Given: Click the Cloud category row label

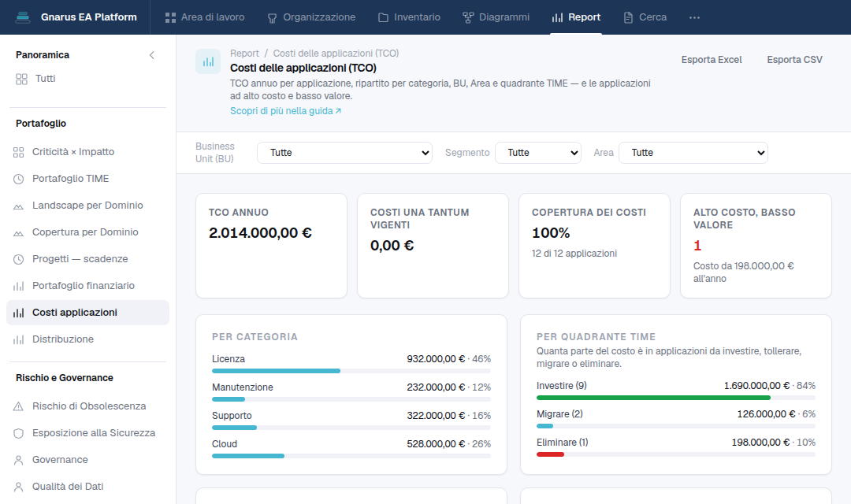Looking at the screenshot, I should [x=225, y=444].
